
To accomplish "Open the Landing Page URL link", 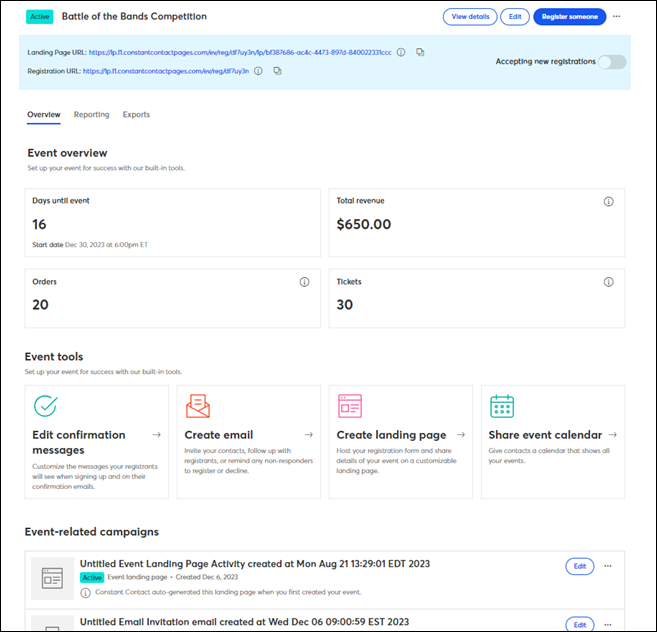I will (x=240, y=52).
